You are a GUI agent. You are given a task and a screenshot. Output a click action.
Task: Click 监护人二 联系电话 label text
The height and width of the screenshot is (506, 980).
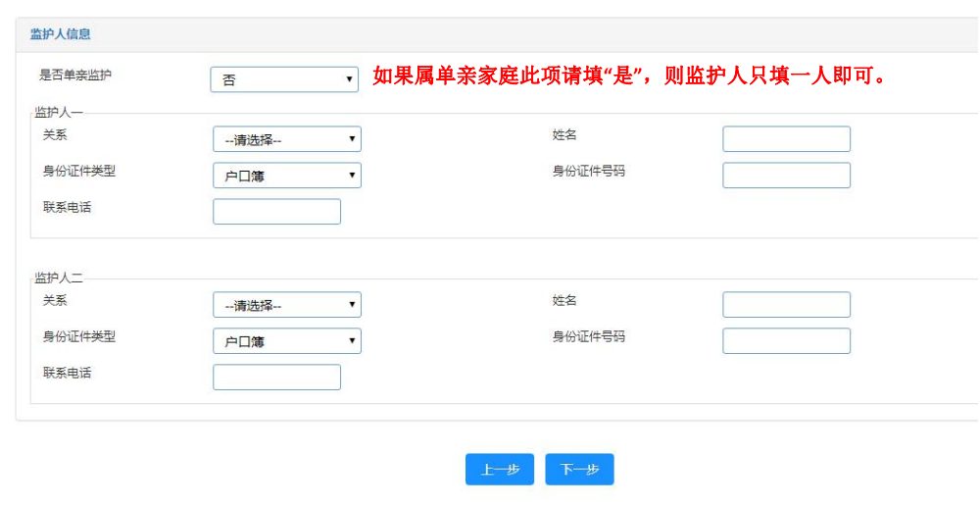pos(68,374)
